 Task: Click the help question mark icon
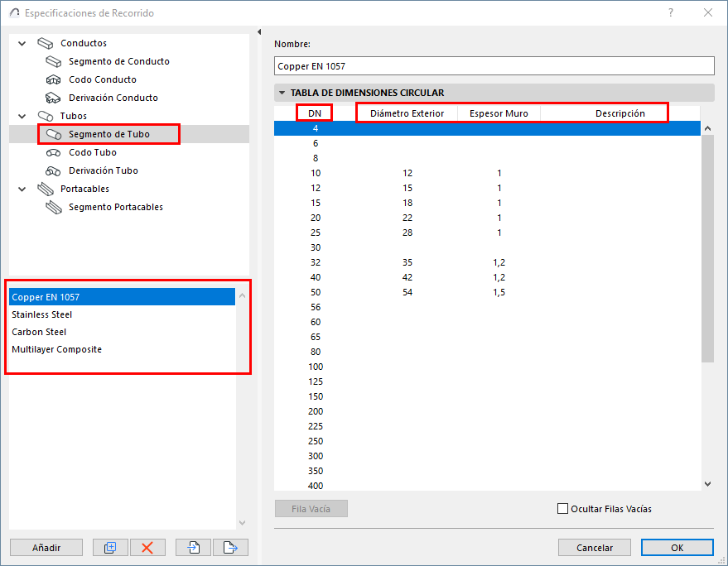point(670,12)
